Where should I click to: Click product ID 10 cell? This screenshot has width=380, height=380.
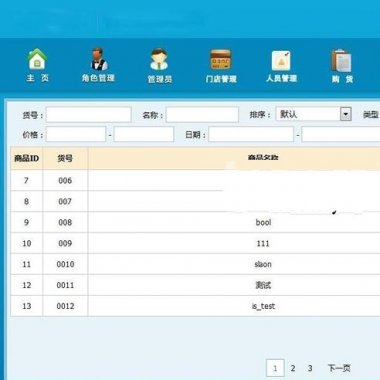27,243
